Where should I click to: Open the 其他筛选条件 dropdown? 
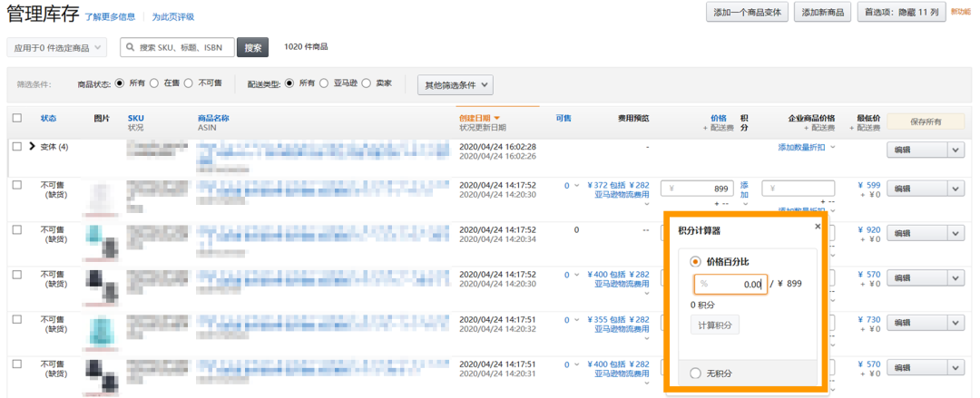pos(455,85)
